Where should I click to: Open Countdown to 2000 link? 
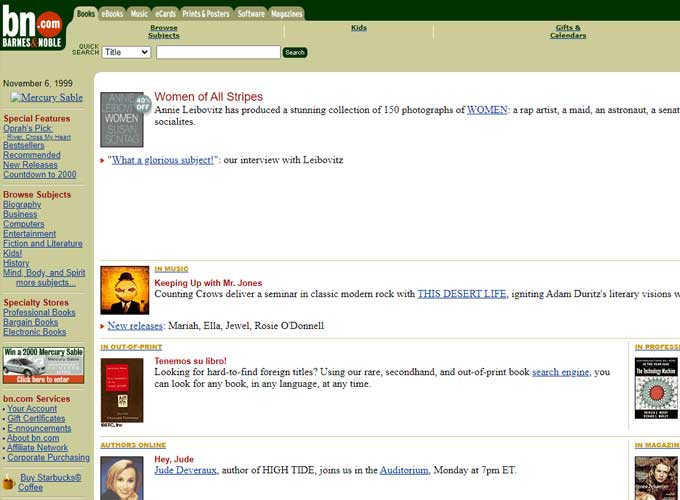click(x=39, y=174)
